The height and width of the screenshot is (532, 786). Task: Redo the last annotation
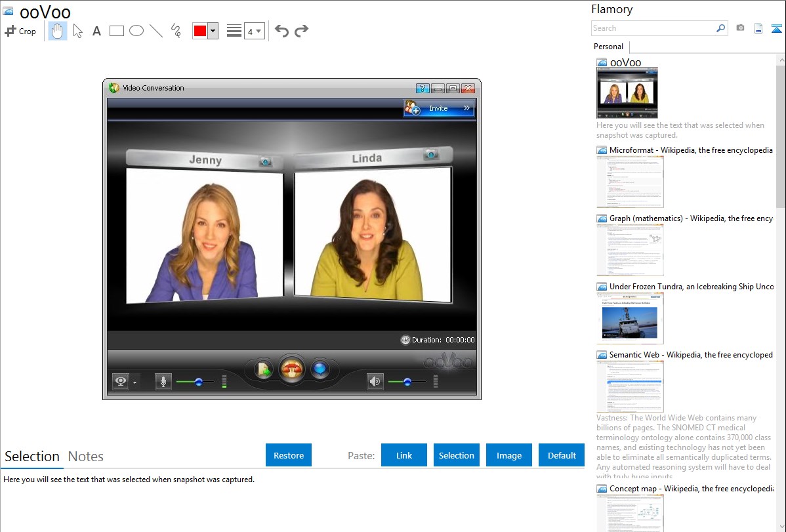coord(301,31)
